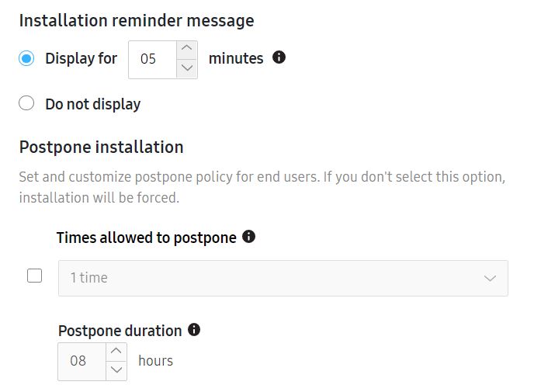The height and width of the screenshot is (392, 534).
Task: Enable the Times allowed to postpone checkbox
Action: [x=34, y=276]
